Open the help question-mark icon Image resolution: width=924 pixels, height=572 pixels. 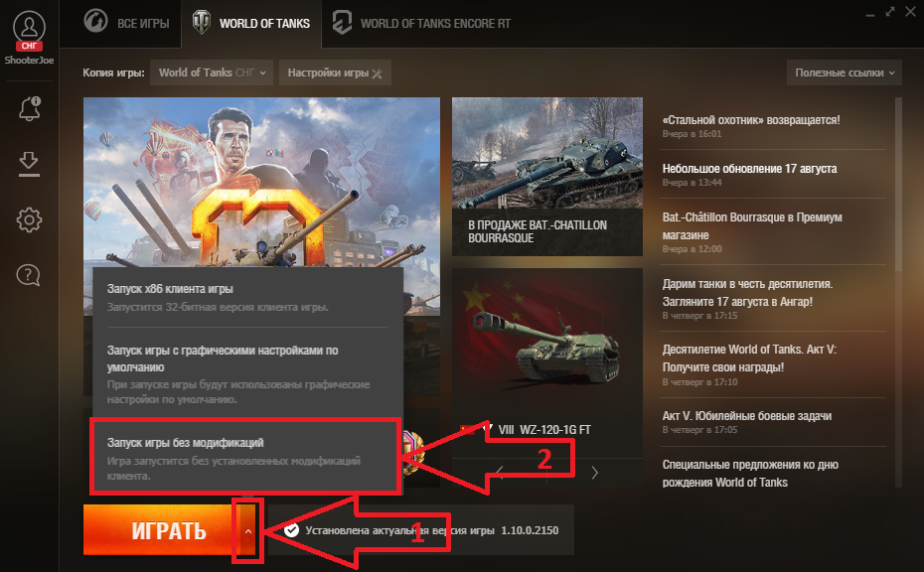[28, 274]
